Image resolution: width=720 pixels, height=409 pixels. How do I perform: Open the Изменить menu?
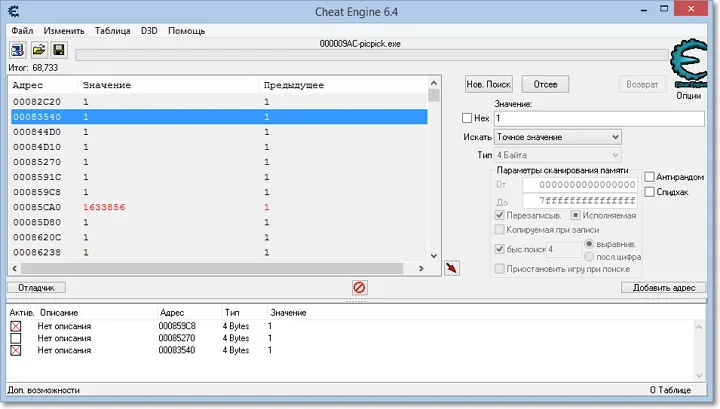pyautogui.click(x=64, y=31)
